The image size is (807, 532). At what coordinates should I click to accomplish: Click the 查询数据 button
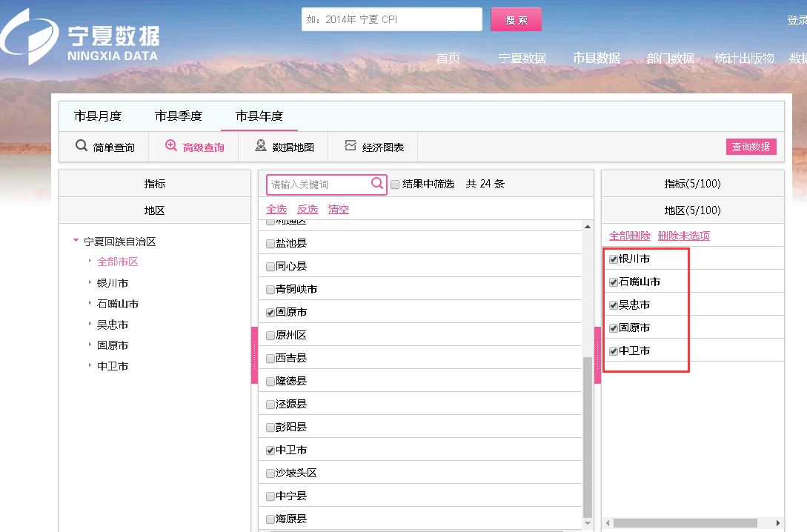tap(751, 147)
